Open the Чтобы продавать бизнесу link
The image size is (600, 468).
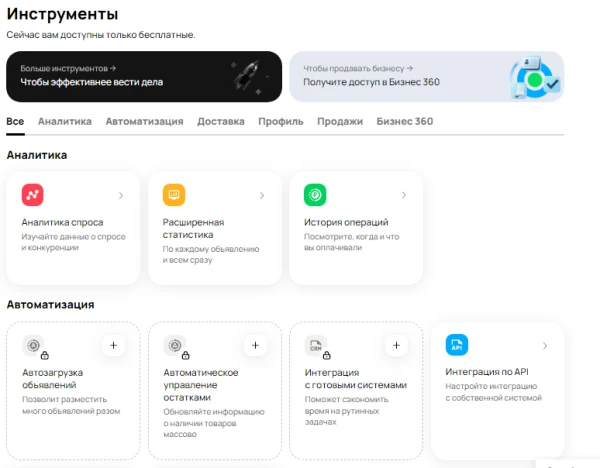click(358, 68)
